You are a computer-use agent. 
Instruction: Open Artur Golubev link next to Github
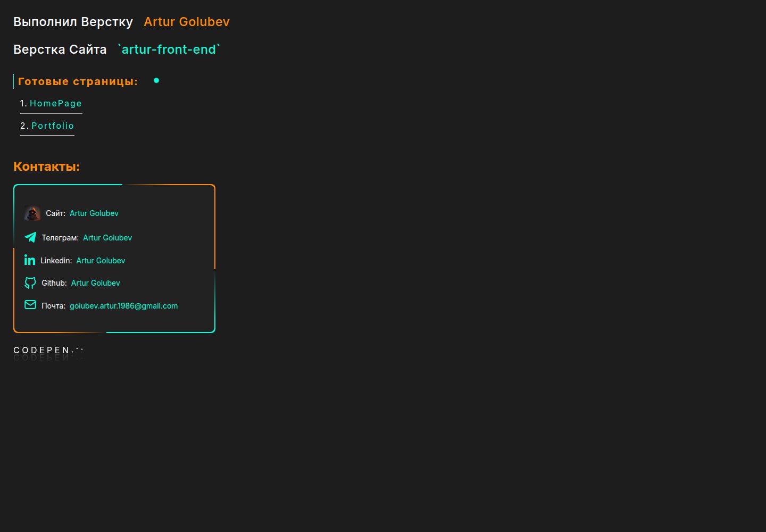(96, 283)
